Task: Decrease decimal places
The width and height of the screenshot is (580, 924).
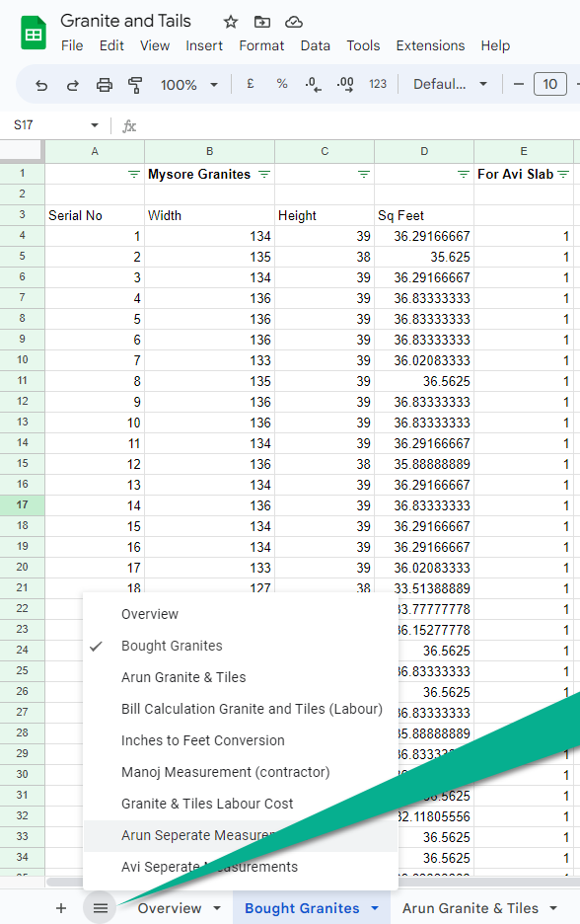Action: [x=314, y=85]
